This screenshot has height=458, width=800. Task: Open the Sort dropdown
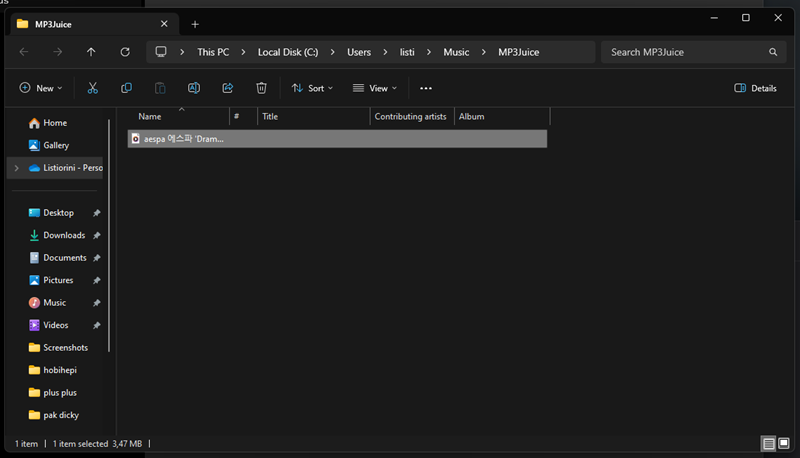pyautogui.click(x=312, y=88)
